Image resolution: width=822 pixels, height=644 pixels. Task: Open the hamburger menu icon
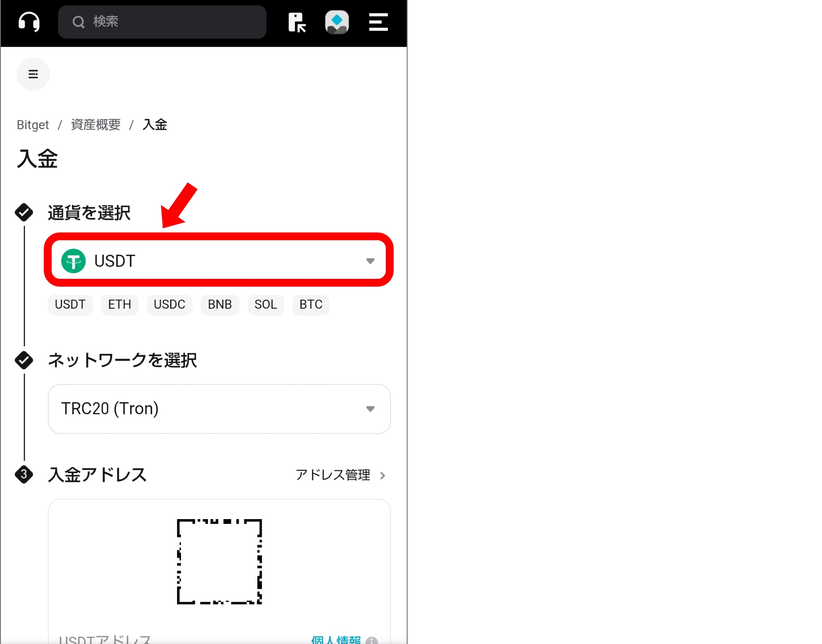[x=377, y=23]
